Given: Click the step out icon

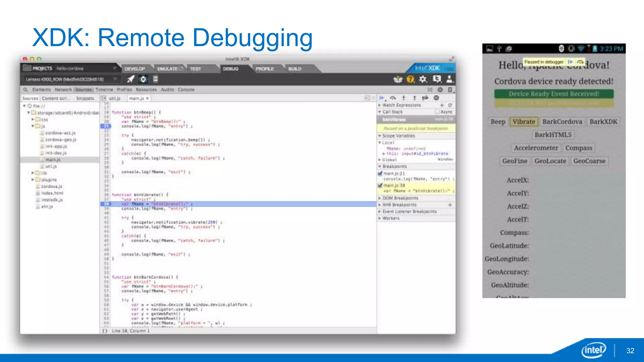Looking at the screenshot, I should (414, 98).
